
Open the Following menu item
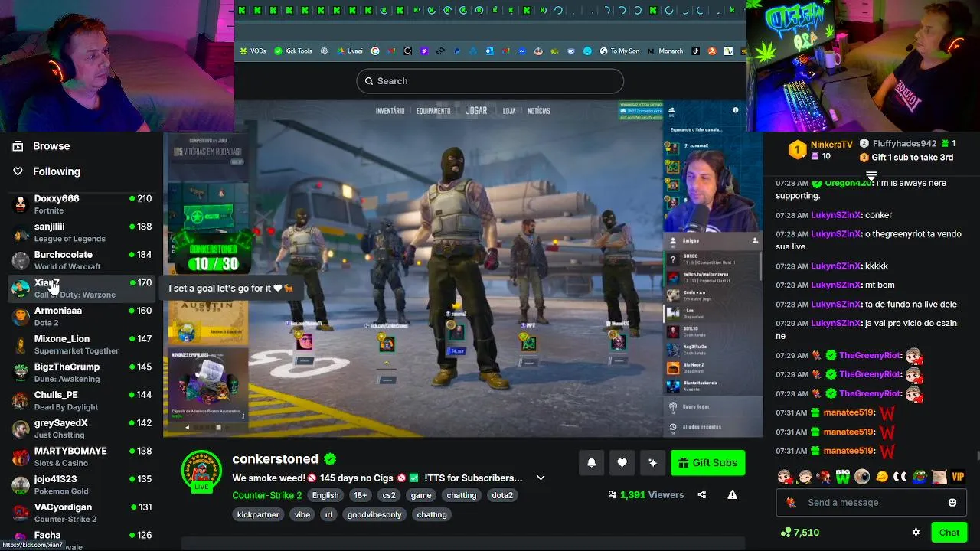(x=57, y=171)
